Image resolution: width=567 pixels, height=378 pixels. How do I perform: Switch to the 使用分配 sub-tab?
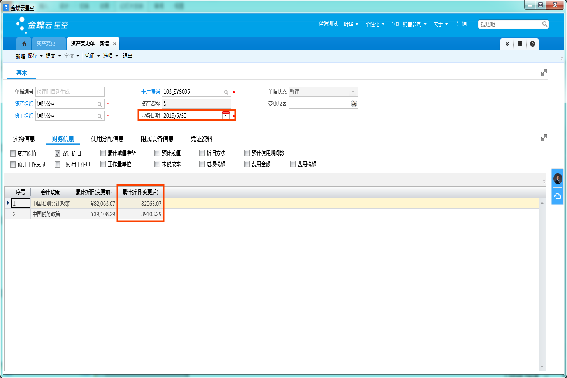[107, 139]
